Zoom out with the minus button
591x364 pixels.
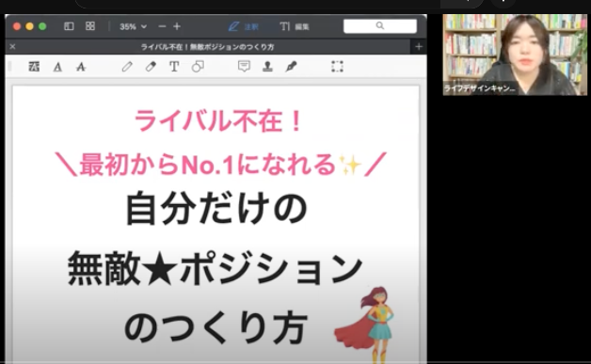(162, 26)
